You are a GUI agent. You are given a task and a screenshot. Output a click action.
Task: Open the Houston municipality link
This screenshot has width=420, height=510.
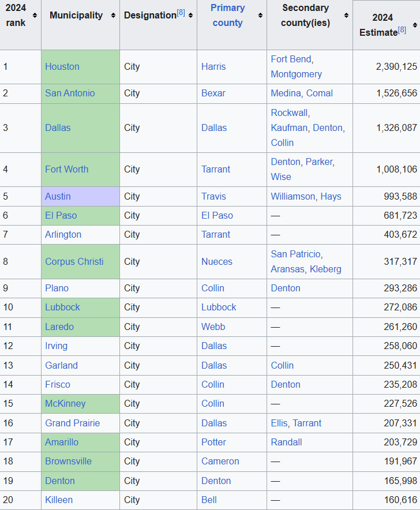pos(62,67)
